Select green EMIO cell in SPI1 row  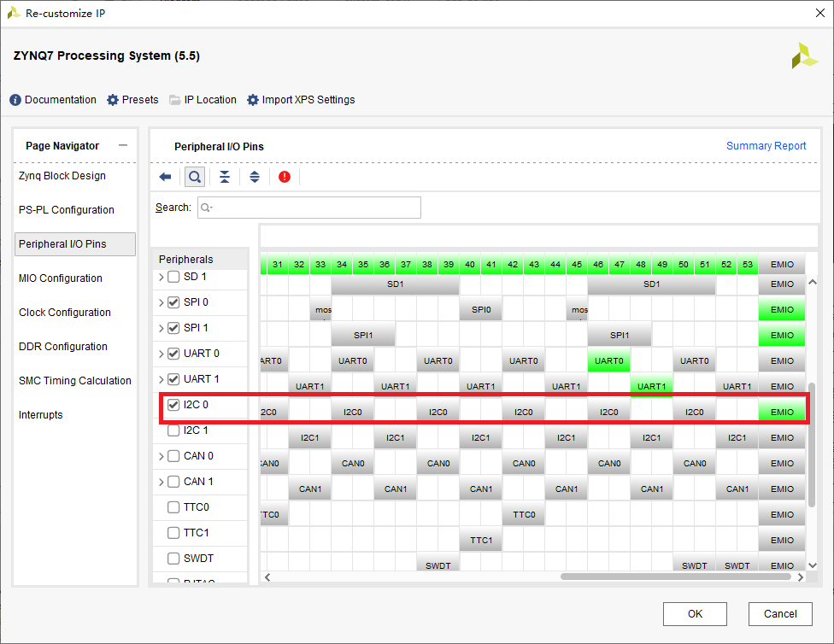782,335
